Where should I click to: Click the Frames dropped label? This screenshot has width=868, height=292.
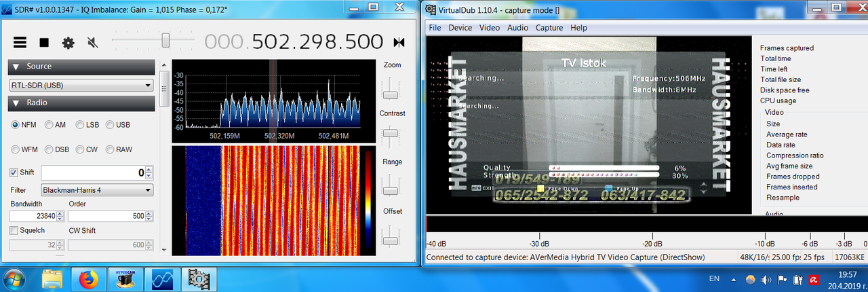tap(791, 177)
